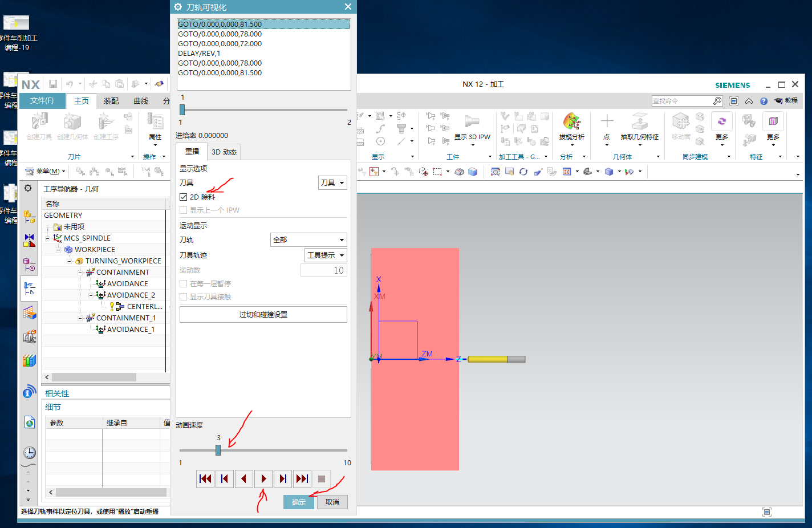Viewport: 812px width, 528px height.
Task: Click the navigator horizontal scrollbar
Action: point(94,377)
